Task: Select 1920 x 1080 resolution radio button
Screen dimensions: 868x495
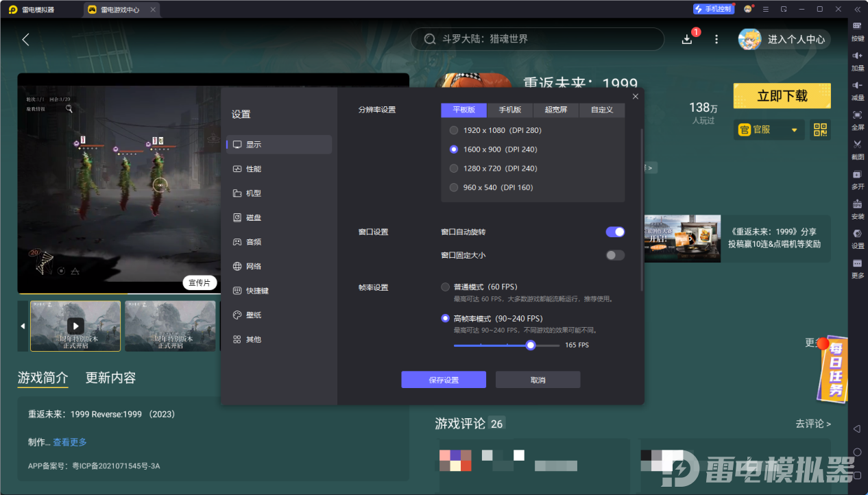Action: coord(453,130)
